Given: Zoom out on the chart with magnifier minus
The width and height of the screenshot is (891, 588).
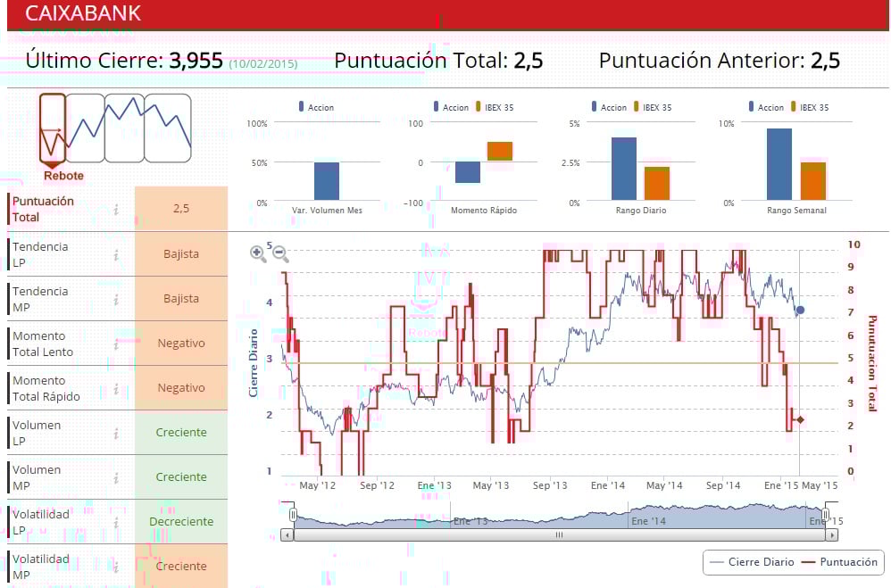Looking at the screenshot, I should pos(280,253).
